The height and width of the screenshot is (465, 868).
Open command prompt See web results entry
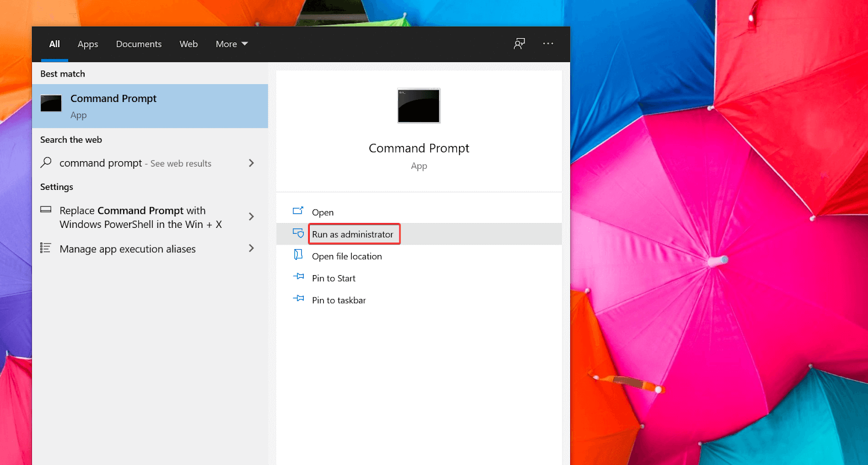150,163
